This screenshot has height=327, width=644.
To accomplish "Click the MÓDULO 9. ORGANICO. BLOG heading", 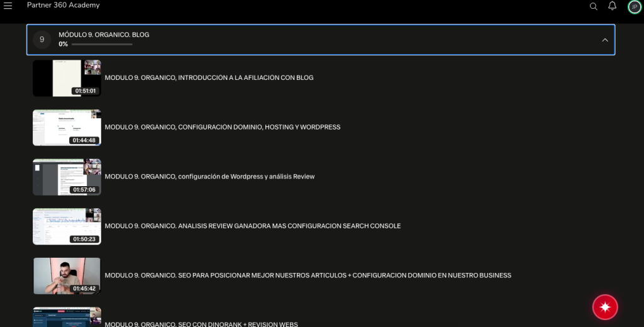I will (104, 35).
